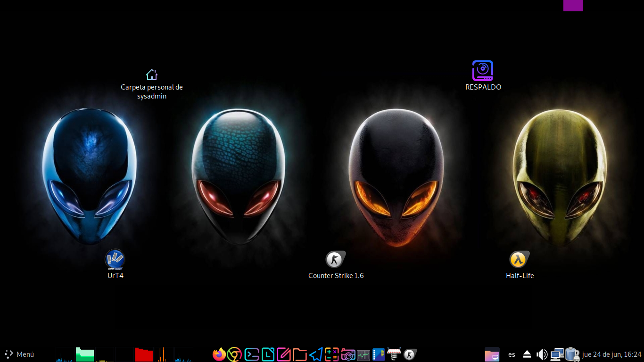Open Counter Strike 1.6 desktop shortcut

335,260
